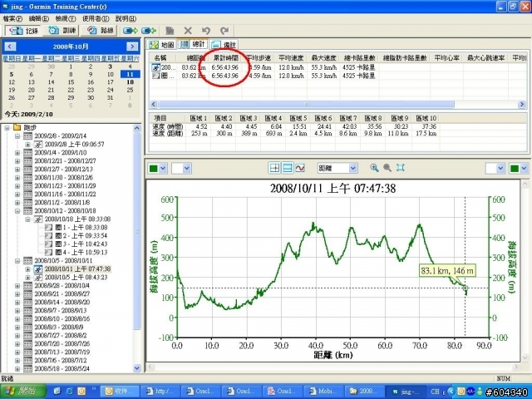Click the greyed-out new document toolbar icon

click(x=170, y=31)
